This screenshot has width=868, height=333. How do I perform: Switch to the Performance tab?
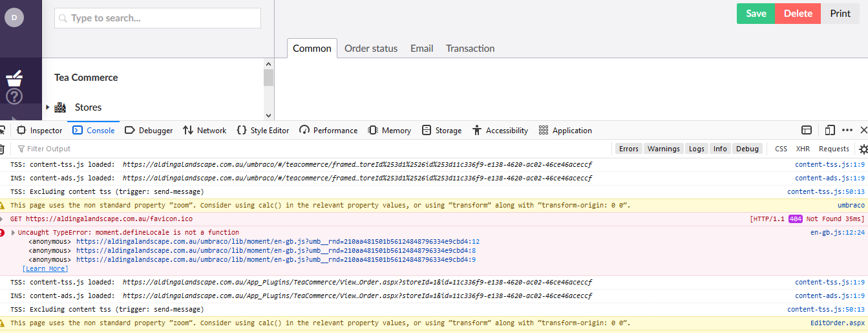(328, 130)
